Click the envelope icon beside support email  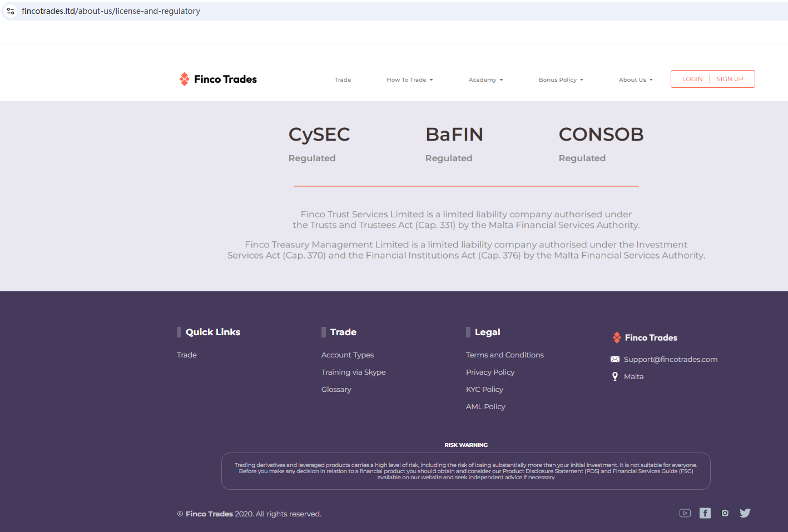[x=615, y=359]
